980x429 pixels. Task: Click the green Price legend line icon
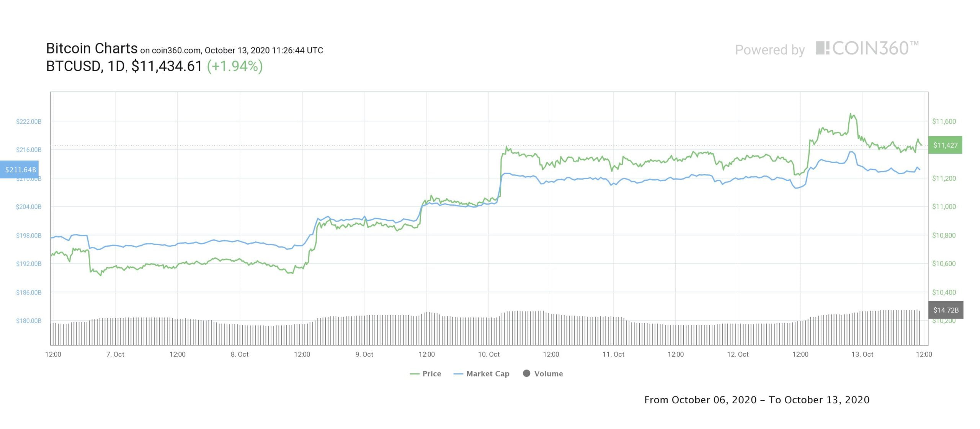(415, 374)
